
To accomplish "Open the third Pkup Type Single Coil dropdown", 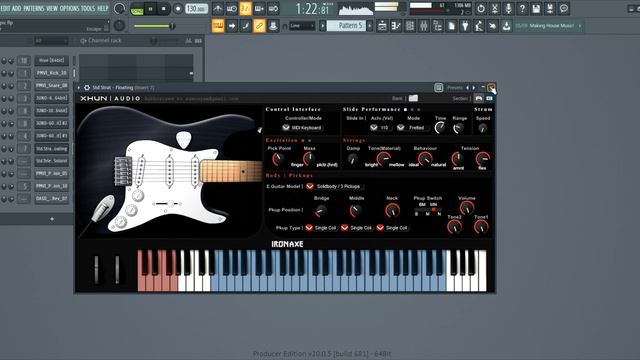I will pos(392,228).
